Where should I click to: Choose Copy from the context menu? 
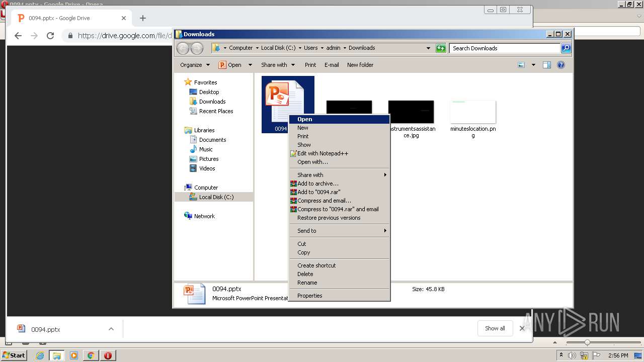[339, 252]
